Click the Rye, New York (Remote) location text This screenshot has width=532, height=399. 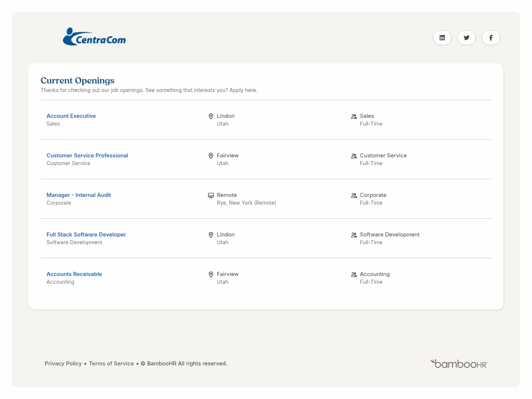pos(246,203)
